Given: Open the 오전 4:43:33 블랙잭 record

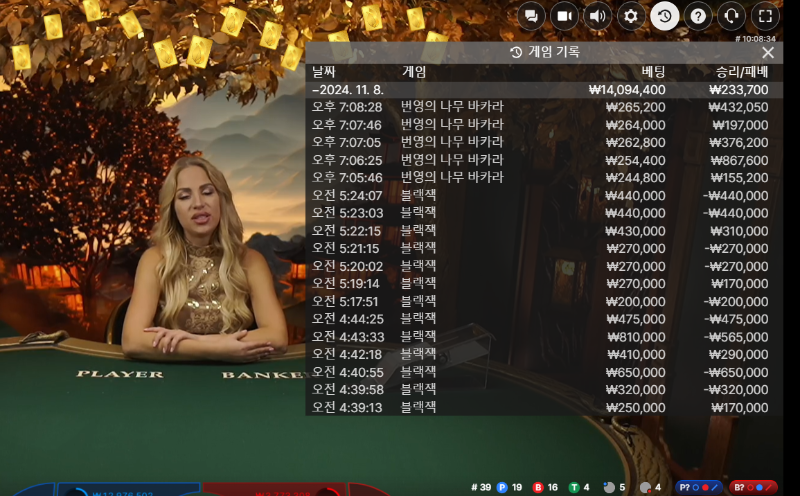Looking at the screenshot, I should tap(544, 337).
